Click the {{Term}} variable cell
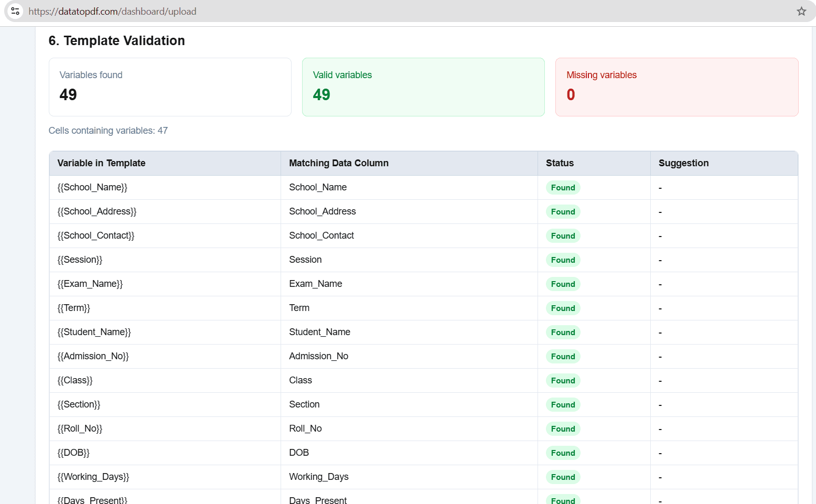This screenshot has height=504, width=816. (x=165, y=308)
